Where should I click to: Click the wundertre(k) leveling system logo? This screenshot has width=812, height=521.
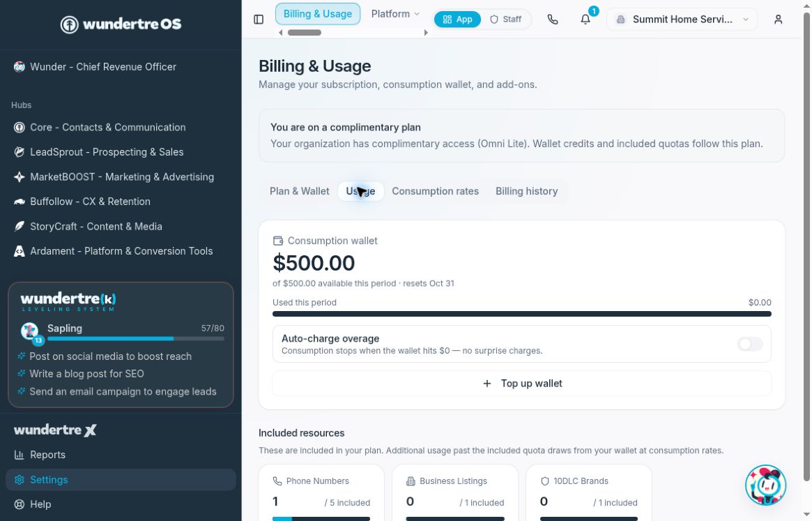click(68, 302)
